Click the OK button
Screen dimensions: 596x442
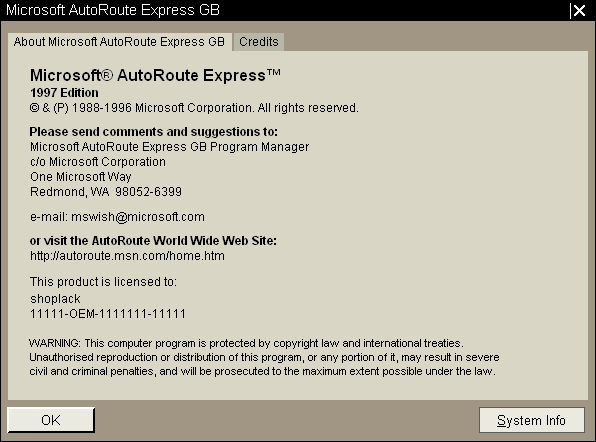(x=51, y=420)
